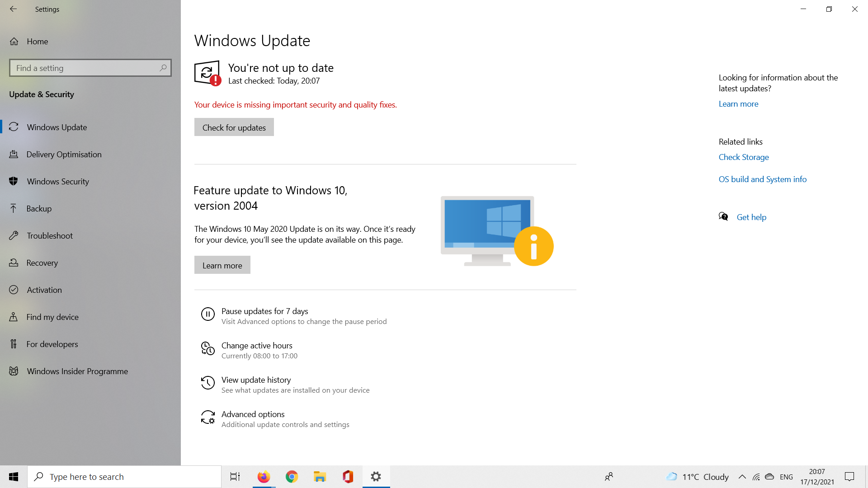Image resolution: width=868 pixels, height=488 pixels.
Task: Click the Check Storage link
Action: [743, 157]
